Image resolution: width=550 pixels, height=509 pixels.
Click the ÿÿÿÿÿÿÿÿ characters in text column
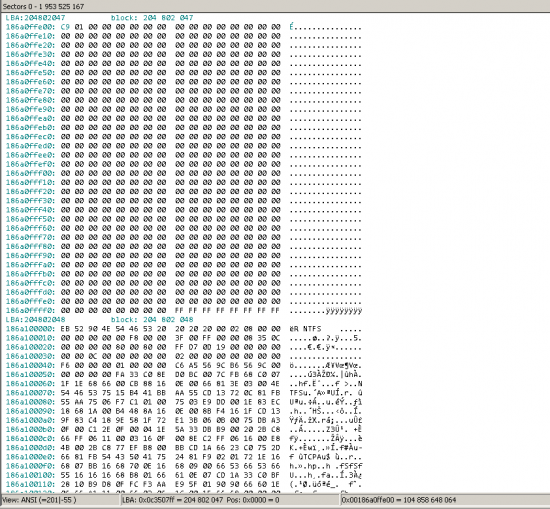coord(344,310)
